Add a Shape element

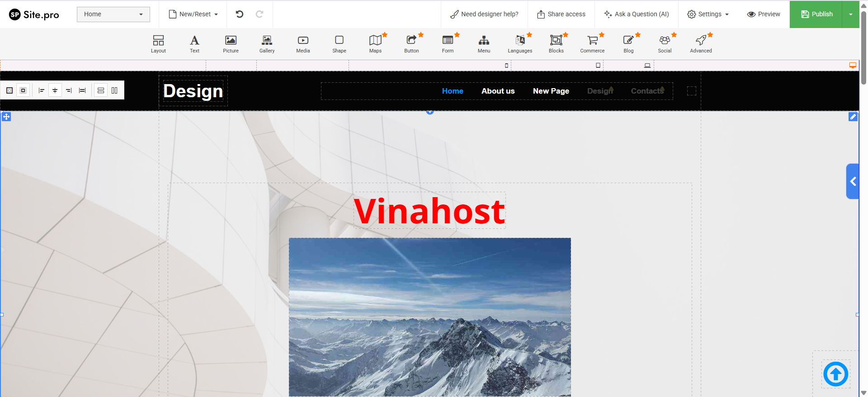[x=339, y=44]
